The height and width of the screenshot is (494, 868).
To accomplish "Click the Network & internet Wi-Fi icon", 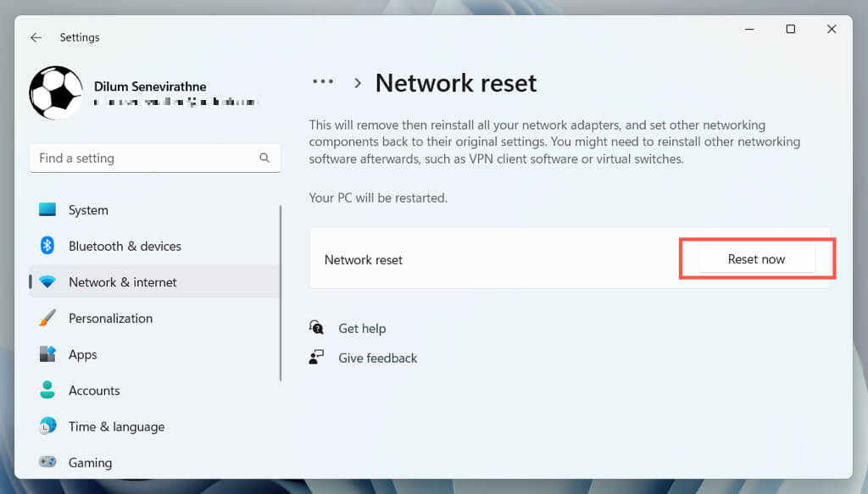I will point(47,282).
